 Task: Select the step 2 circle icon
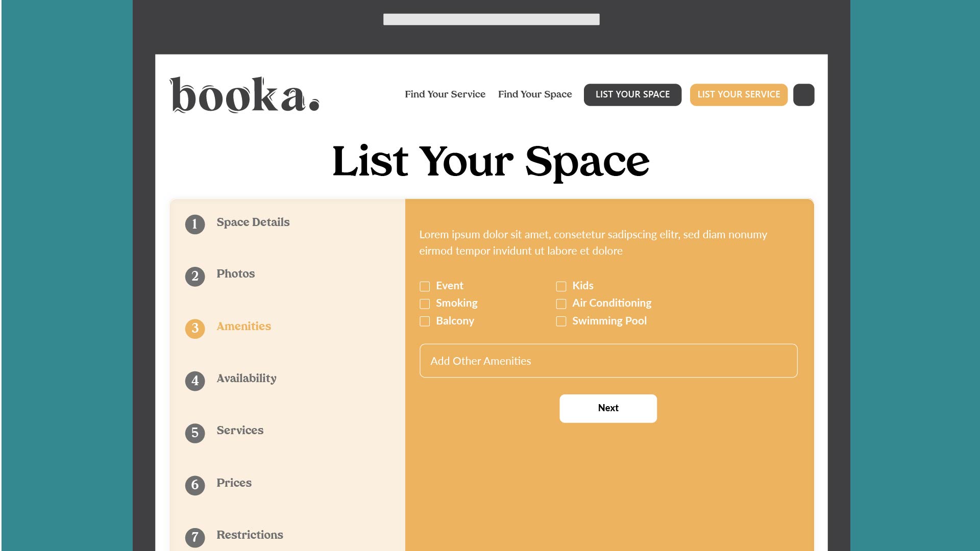click(x=195, y=277)
